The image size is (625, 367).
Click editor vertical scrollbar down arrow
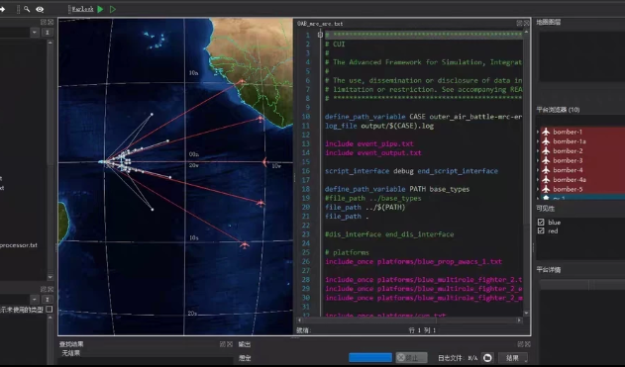click(x=526, y=313)
